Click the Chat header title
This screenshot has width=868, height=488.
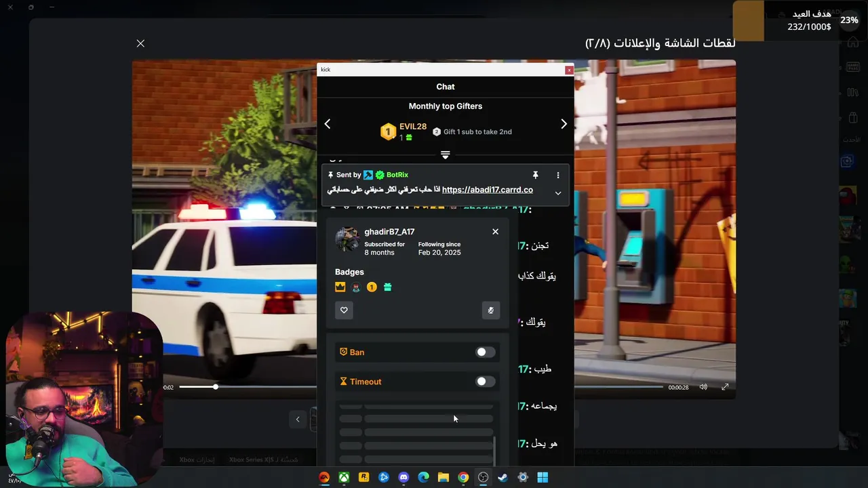click(x=446, y=87)
